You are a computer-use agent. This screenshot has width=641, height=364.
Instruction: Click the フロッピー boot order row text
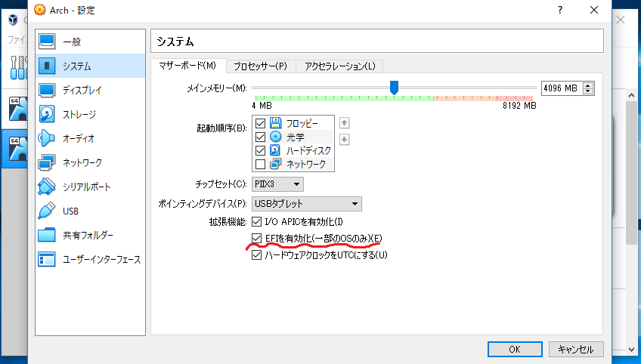pos(302,123)
